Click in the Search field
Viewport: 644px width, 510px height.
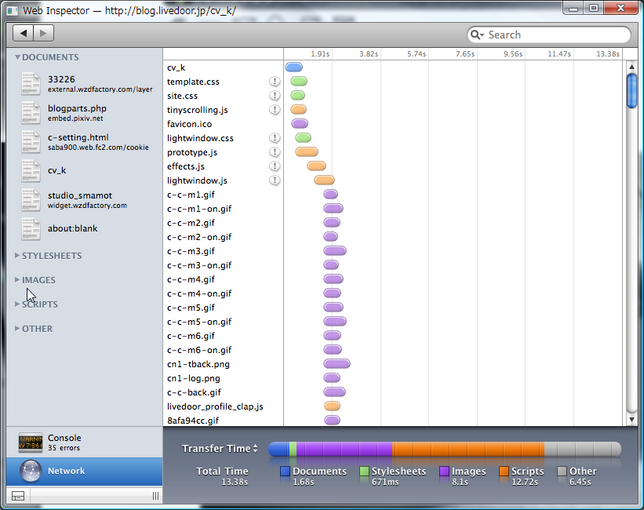[x=549, y=35]
